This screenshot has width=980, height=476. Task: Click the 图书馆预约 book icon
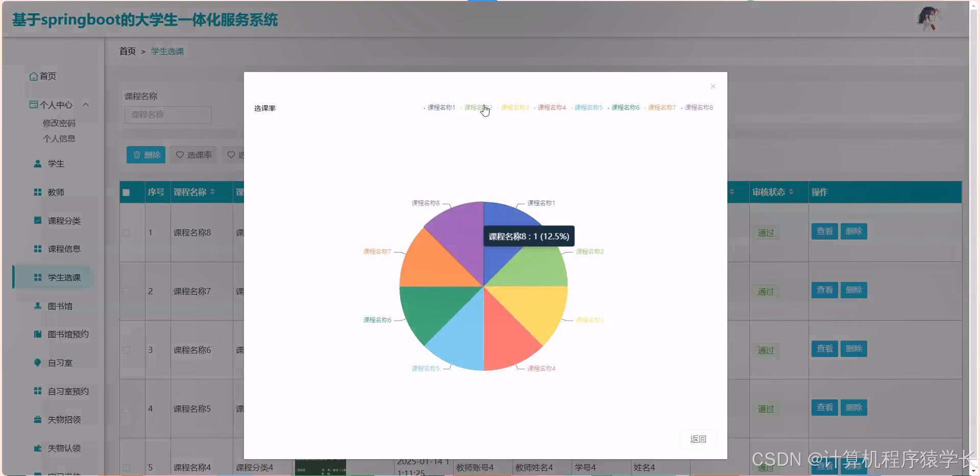[38, 334]
